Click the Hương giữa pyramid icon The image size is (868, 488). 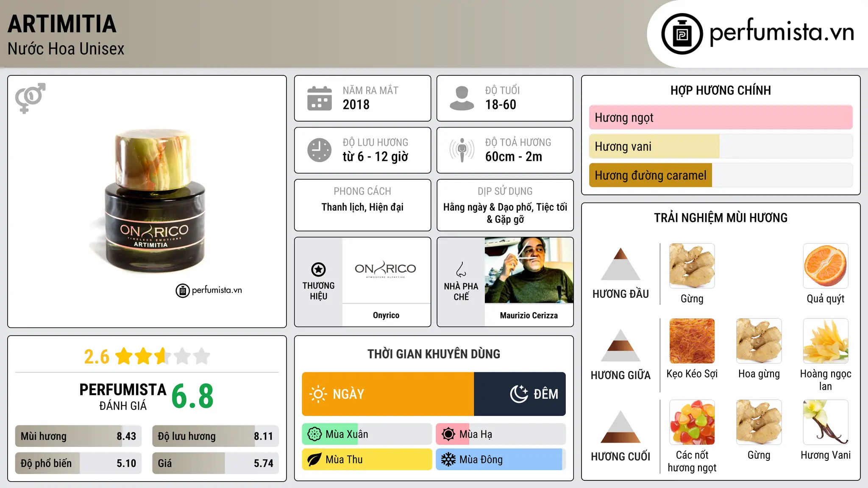tap(620, 345)
